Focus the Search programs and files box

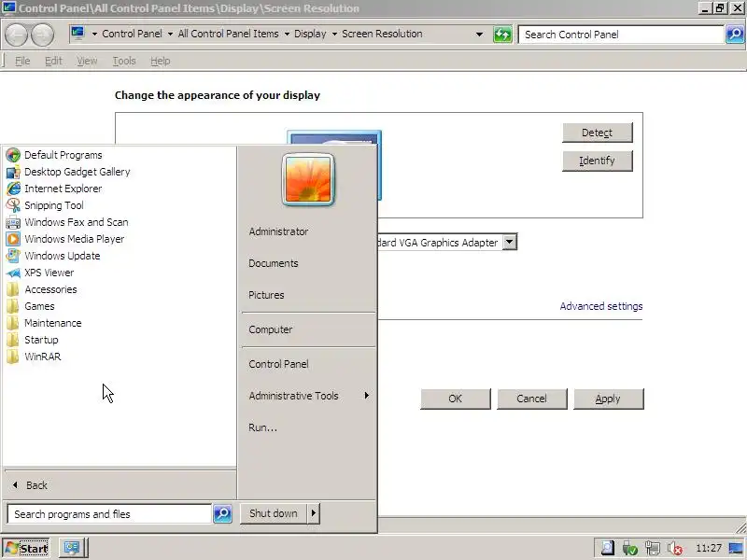point(109,514)
